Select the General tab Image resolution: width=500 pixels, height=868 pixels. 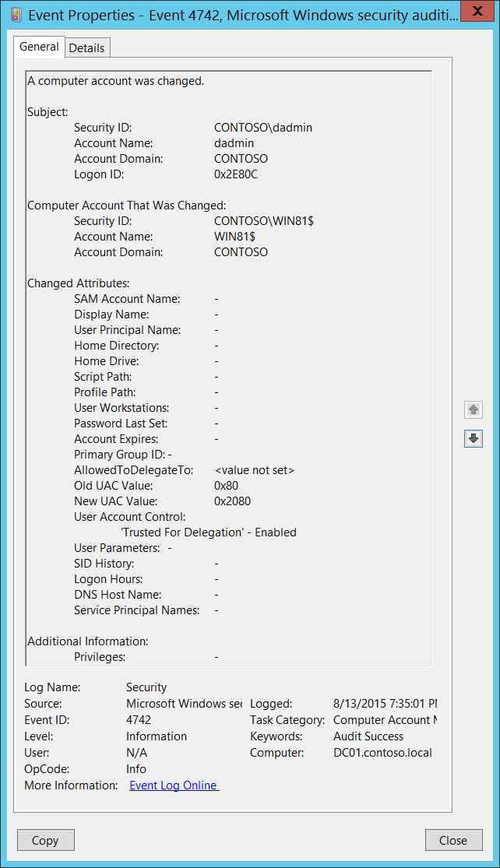(x=39, y=47)
